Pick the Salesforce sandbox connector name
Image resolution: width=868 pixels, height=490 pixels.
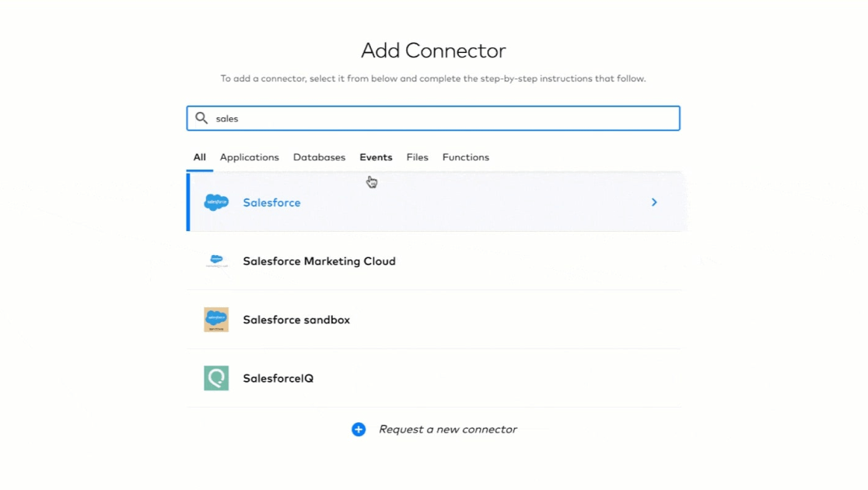pos(296,320)
